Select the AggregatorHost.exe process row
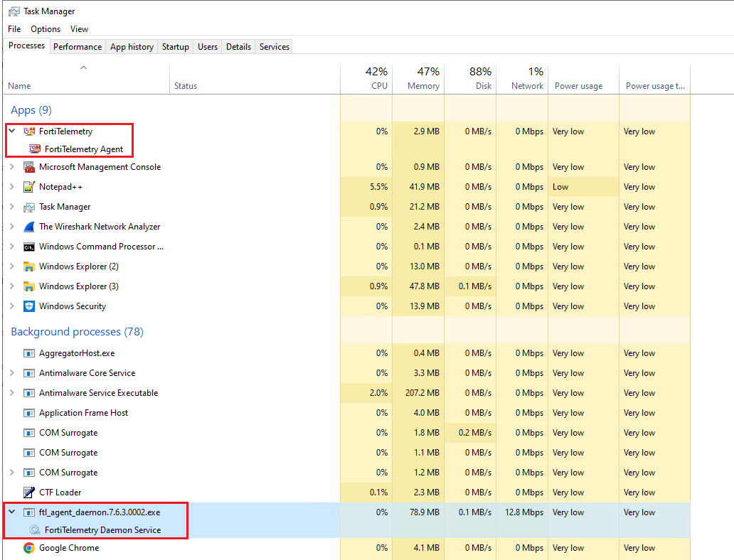 77,353
